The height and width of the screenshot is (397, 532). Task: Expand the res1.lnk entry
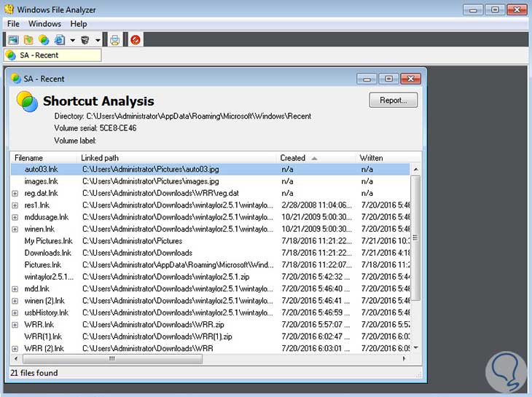click(15, 205)
